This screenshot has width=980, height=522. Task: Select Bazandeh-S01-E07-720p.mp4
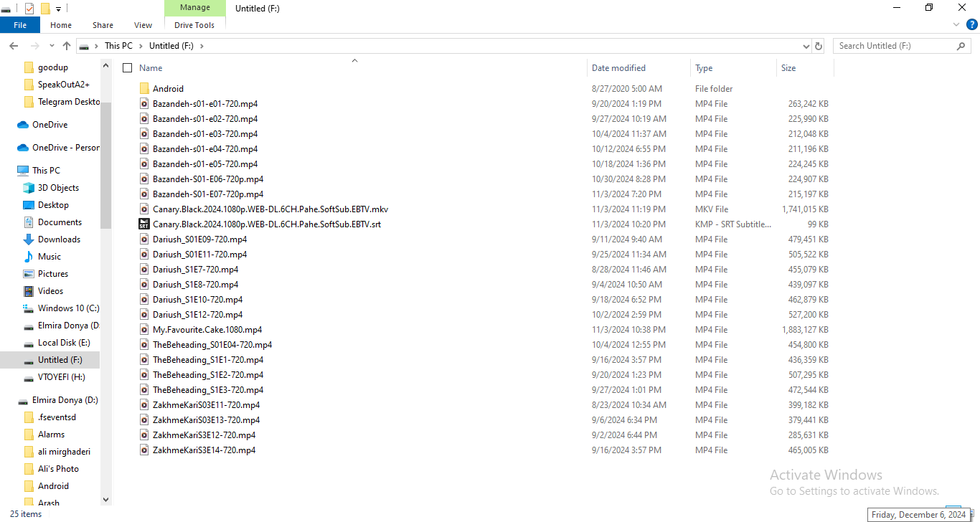tap(208, 194)
